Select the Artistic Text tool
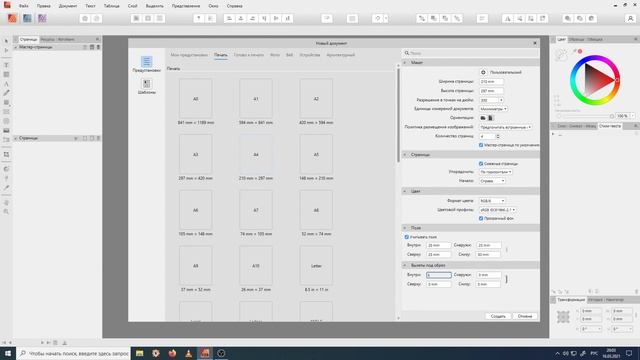 tap(6, 84)
